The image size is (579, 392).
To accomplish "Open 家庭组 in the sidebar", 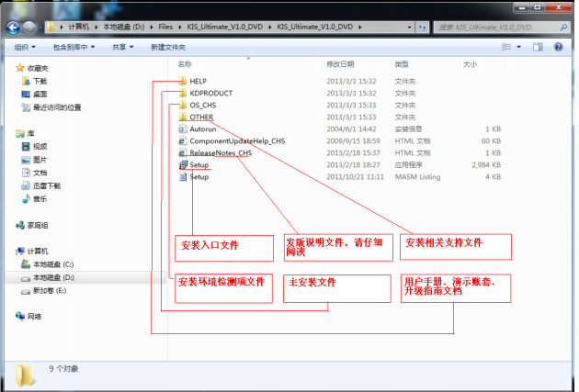I will [38, 225].
